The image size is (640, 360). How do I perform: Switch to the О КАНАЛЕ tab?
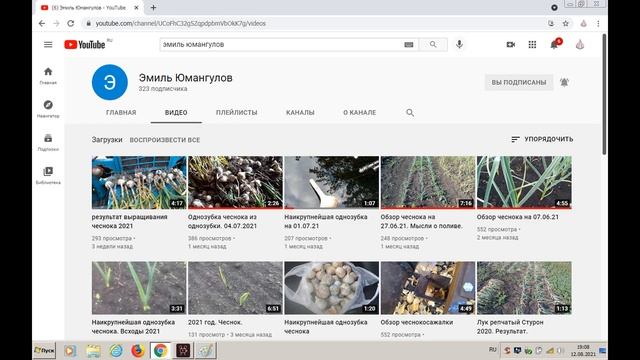pos(360,113)
